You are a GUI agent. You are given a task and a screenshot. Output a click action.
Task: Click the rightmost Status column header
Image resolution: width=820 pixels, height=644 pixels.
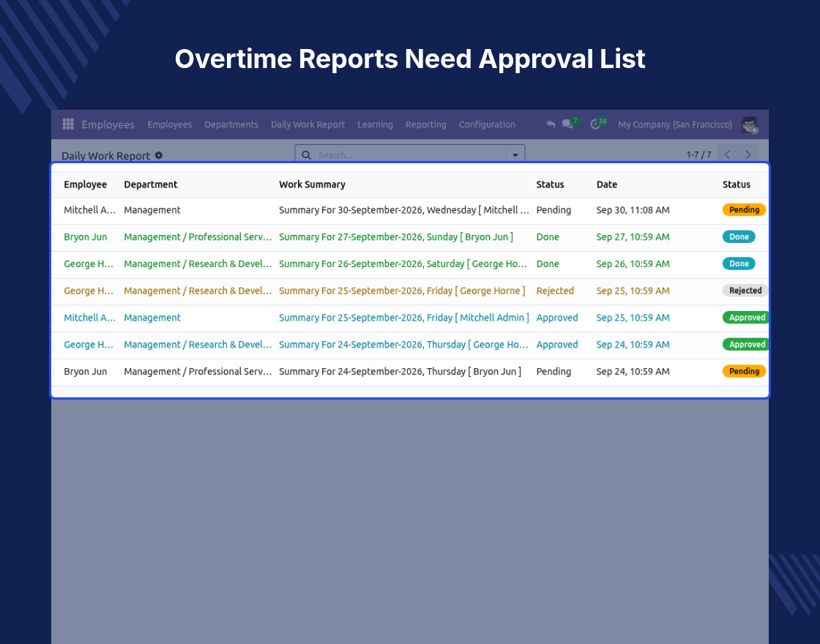coord(737,184)
